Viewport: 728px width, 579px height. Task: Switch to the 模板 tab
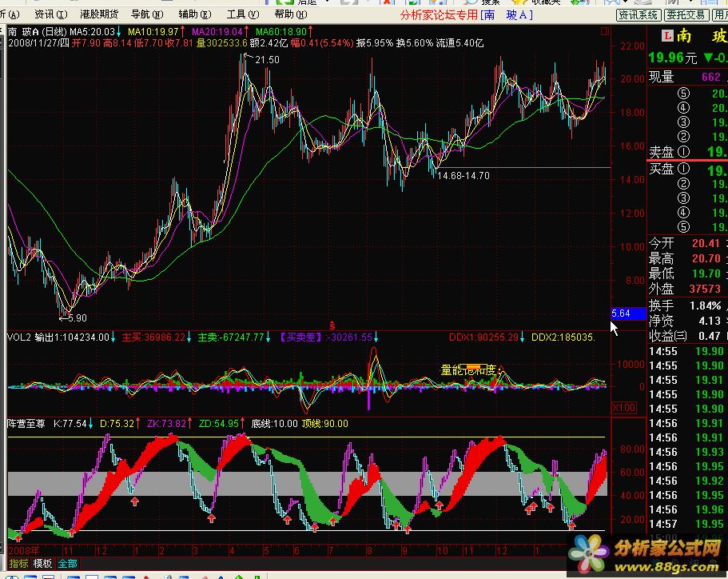pyautogui.click(x=42, y=564)
